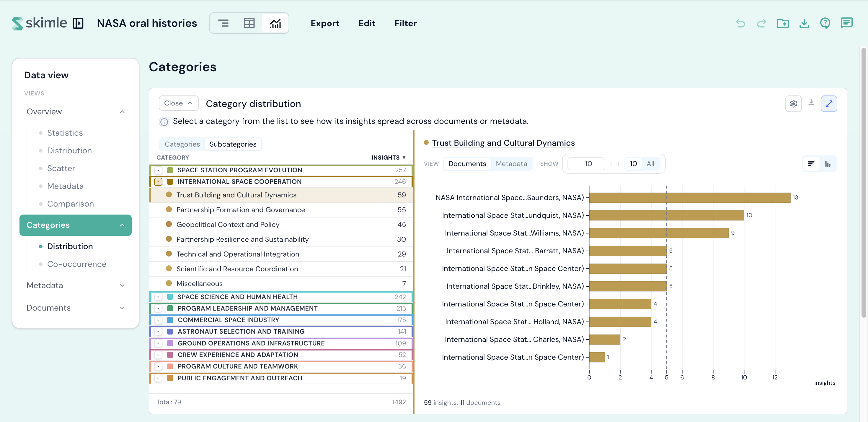Open the Edit menu
Viewport: 868px width, 422px height.
[367, 23]
